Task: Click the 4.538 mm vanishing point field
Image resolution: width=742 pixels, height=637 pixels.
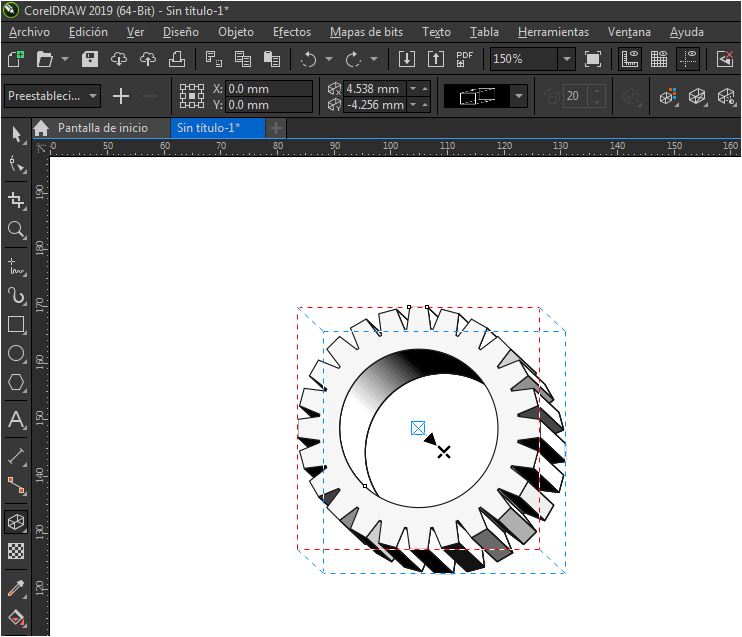Action: 374,88
